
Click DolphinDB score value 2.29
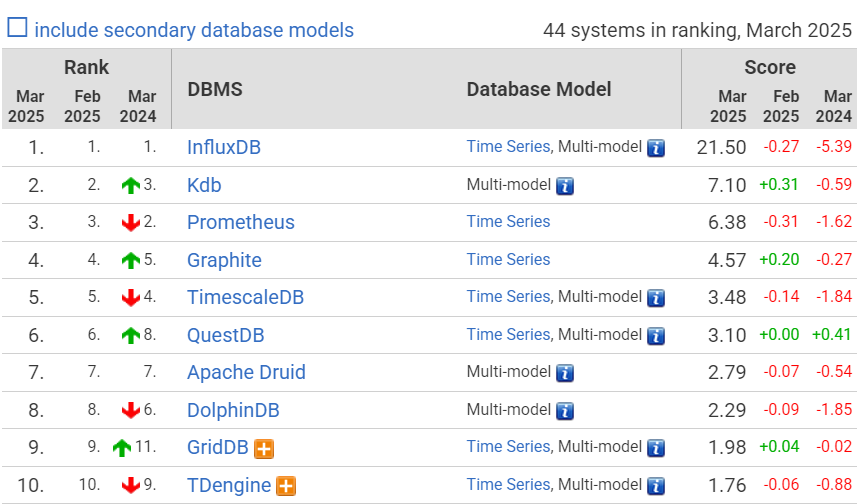[726, 410]
